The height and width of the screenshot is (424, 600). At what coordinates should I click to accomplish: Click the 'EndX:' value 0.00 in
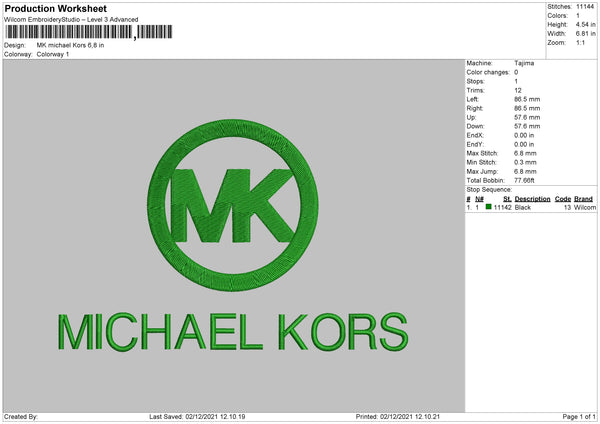tap(524, 135)
